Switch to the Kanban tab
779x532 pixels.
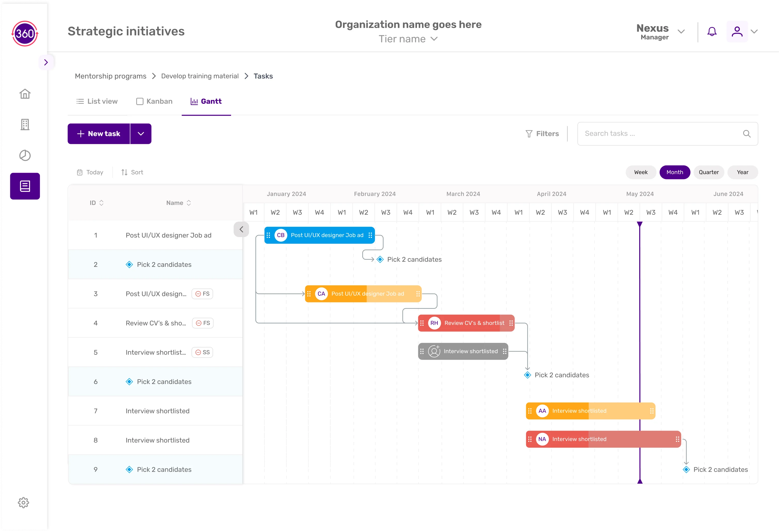154,101
